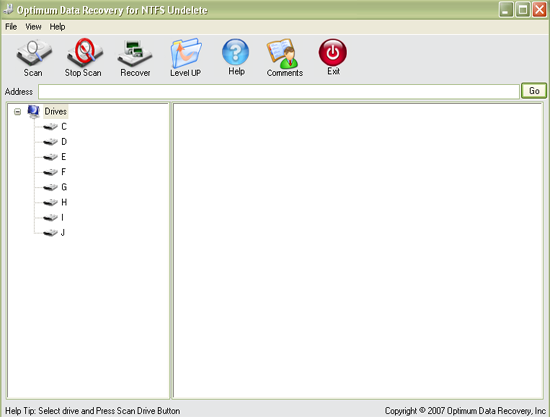Open the File menu

click(11, 27)
